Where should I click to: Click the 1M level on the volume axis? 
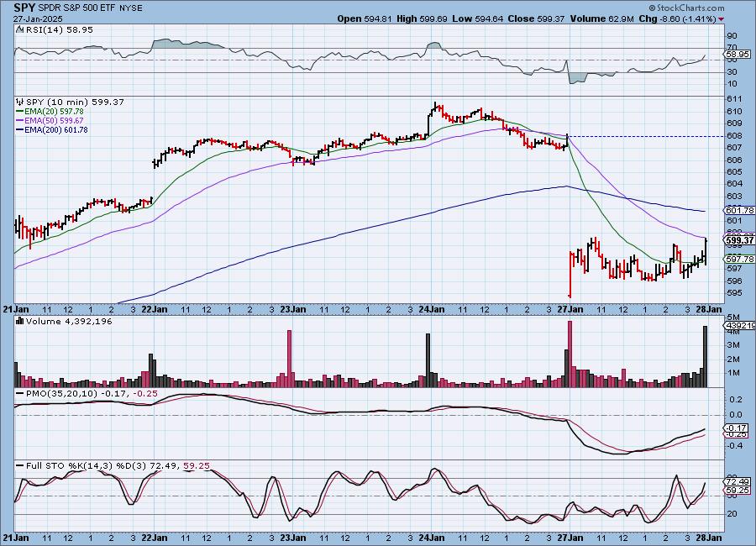coord(733,373)
